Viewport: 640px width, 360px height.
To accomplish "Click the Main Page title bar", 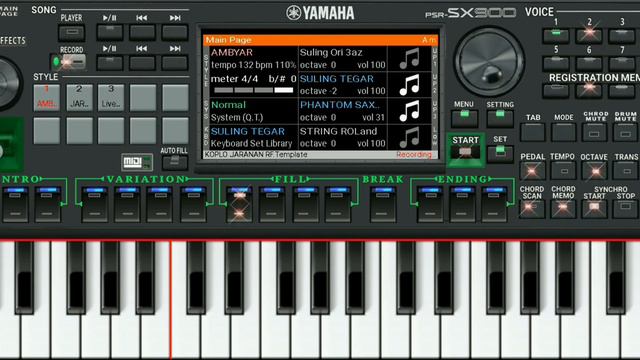I will click(x=320, y=40).
